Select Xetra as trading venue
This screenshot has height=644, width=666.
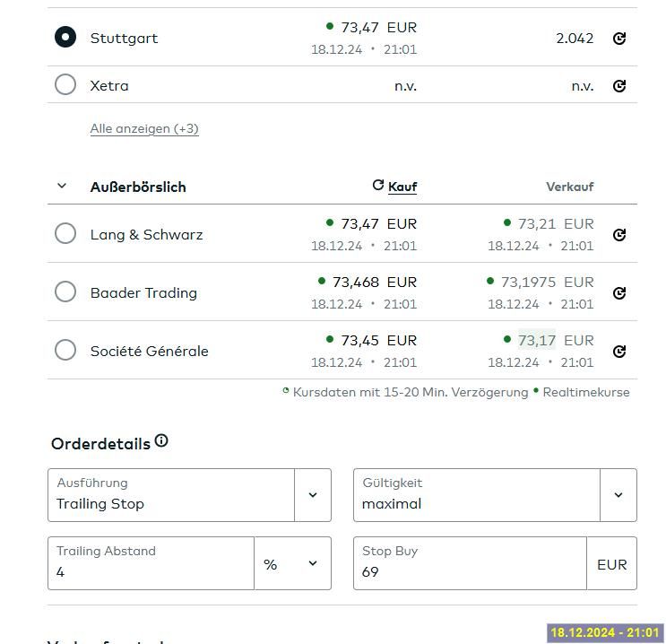[x=65, y=85]
